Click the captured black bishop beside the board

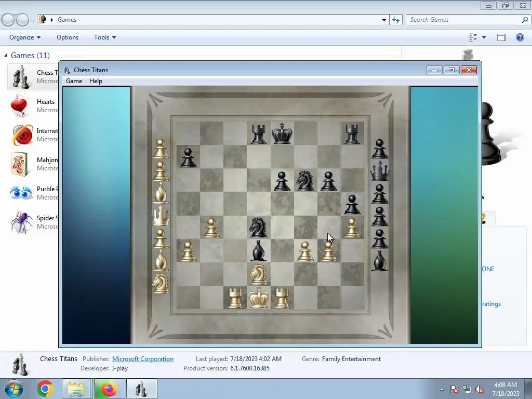coord(380,261)
